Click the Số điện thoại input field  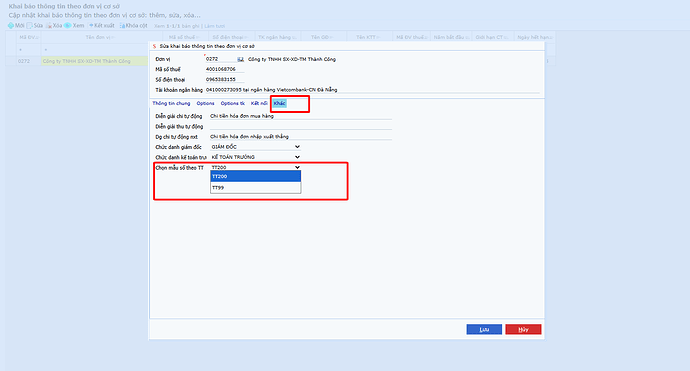[224, 80]
